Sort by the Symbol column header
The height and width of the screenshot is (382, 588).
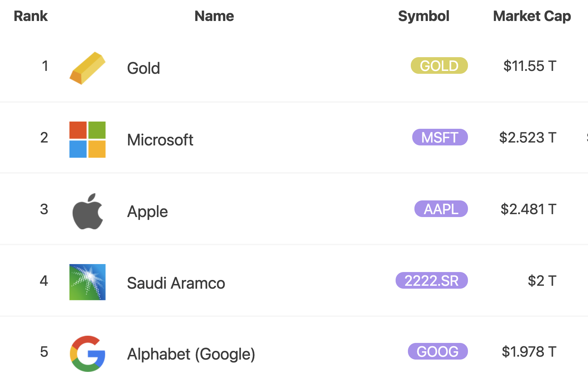click(423, 16)
